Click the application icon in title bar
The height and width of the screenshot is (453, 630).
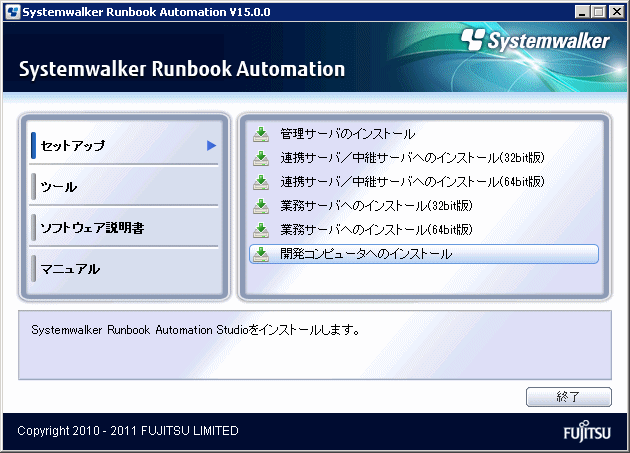(x=13, y=12)
